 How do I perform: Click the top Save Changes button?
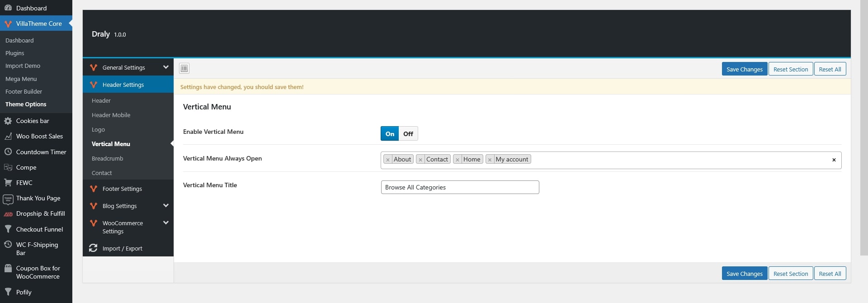pos(744,69)
